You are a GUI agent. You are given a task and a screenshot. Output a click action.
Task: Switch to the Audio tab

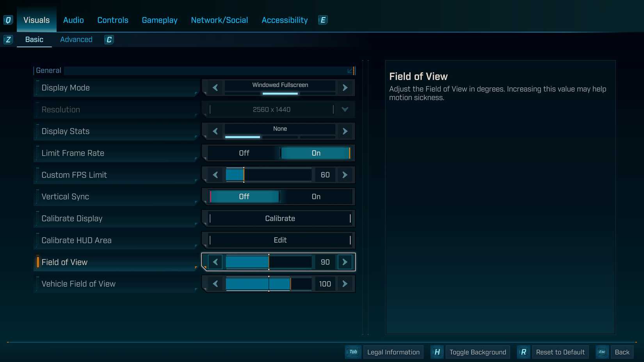73,20
